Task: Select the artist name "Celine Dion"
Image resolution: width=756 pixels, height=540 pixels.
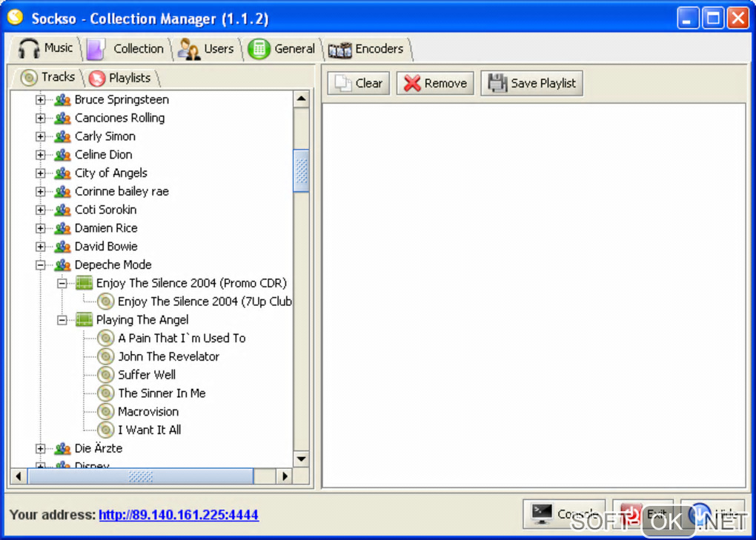Action: pos(103,155)
